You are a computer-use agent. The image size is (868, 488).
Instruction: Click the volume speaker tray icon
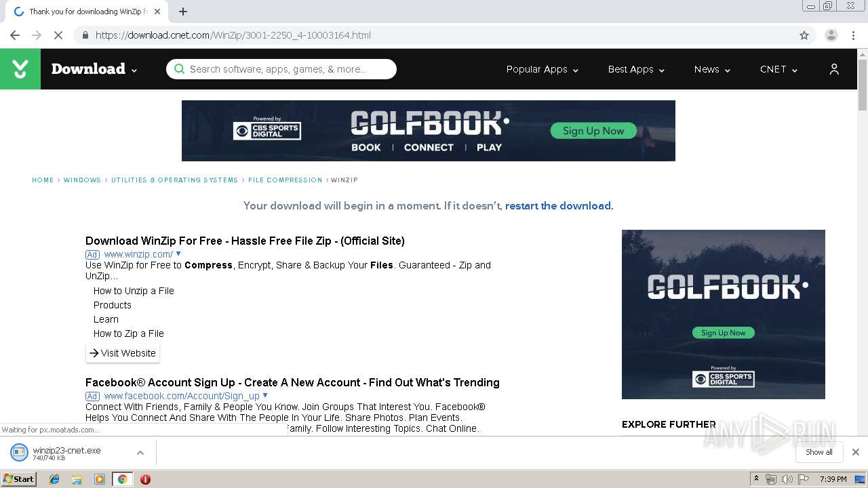[x=787, y=479]
